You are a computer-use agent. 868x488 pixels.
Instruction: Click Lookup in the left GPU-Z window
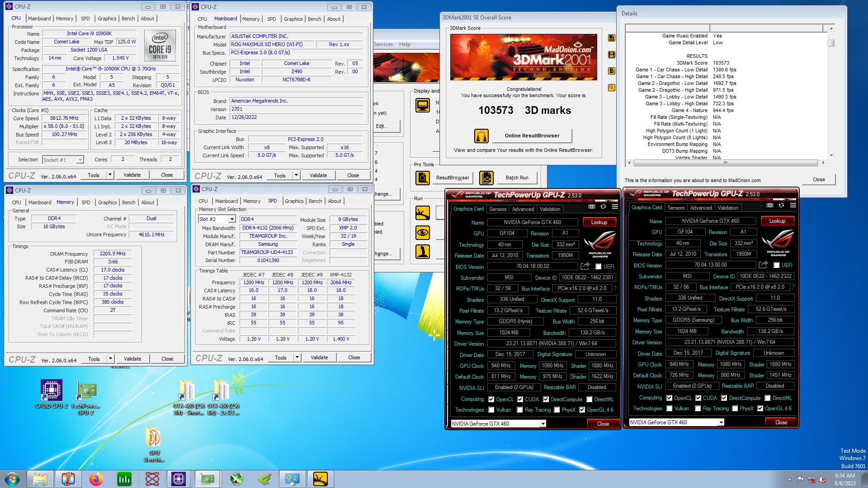(599, 222)
